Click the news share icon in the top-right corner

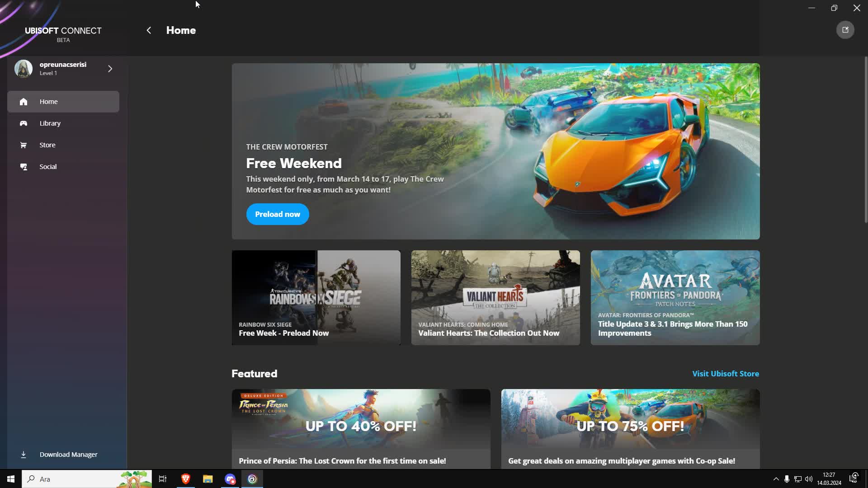tap(845, 30)
